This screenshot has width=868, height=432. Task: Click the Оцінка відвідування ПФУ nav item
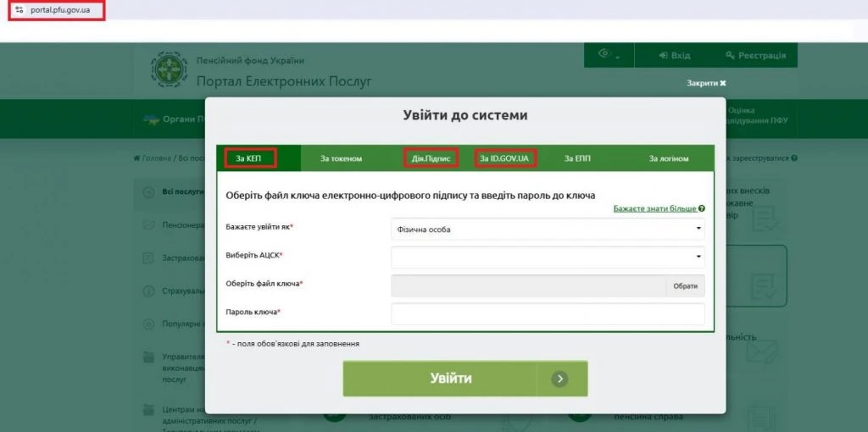coord(757,115)
